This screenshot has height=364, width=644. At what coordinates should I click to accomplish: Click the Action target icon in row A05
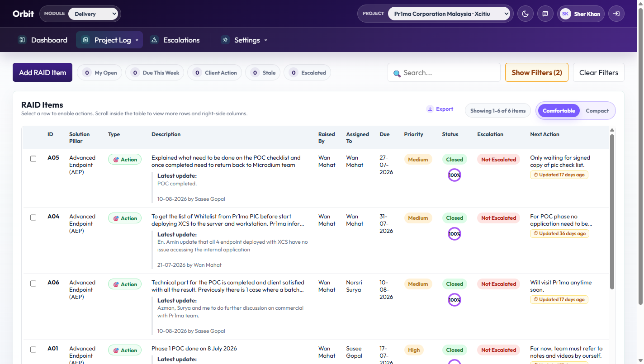116,160
